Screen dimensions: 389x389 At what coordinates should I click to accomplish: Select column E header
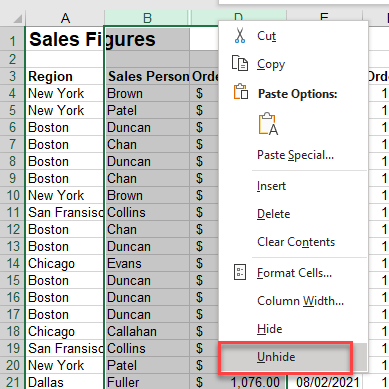(x=324, y=17)
